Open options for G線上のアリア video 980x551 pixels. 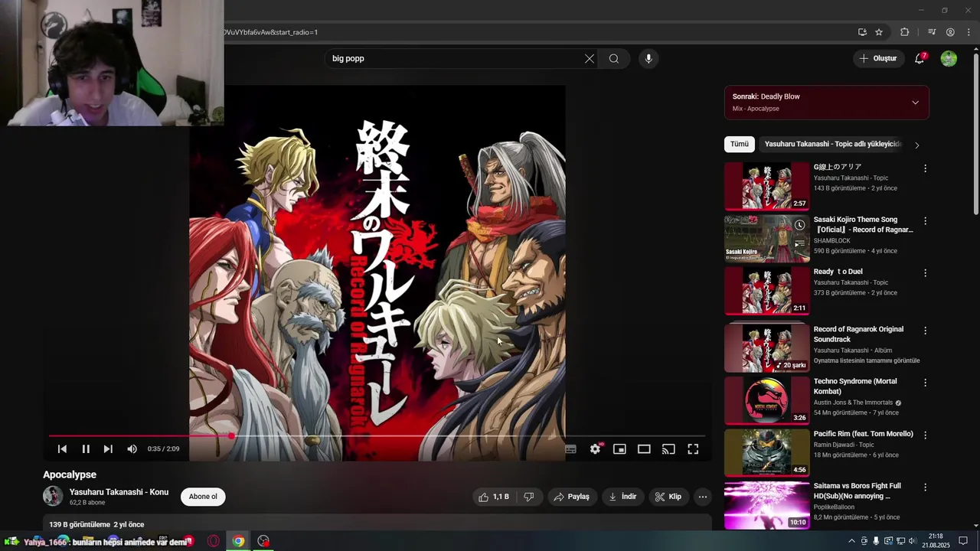pyautogui.click(x=925, y=168)
